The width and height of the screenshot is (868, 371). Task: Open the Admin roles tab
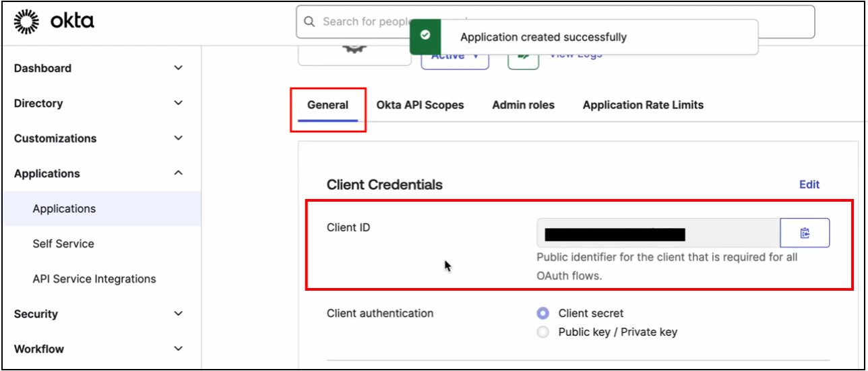point(523,105)
